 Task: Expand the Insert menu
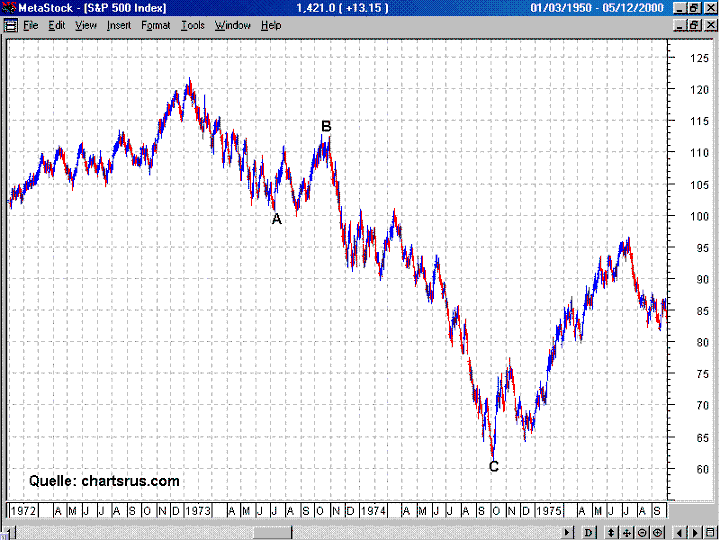[x=119, y=24]
